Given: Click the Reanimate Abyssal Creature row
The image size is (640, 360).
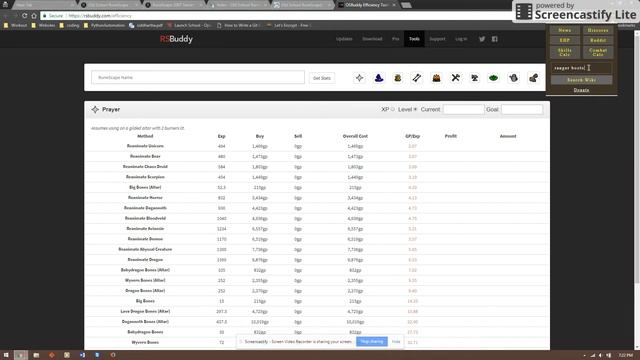Looking at the screenshot, I should pyautogui.click(x=317, y=249).
